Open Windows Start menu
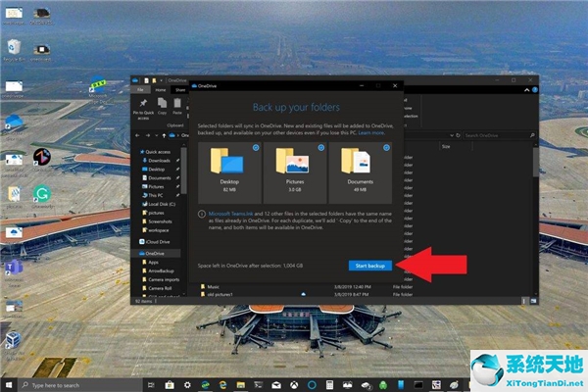 [8, 385]
